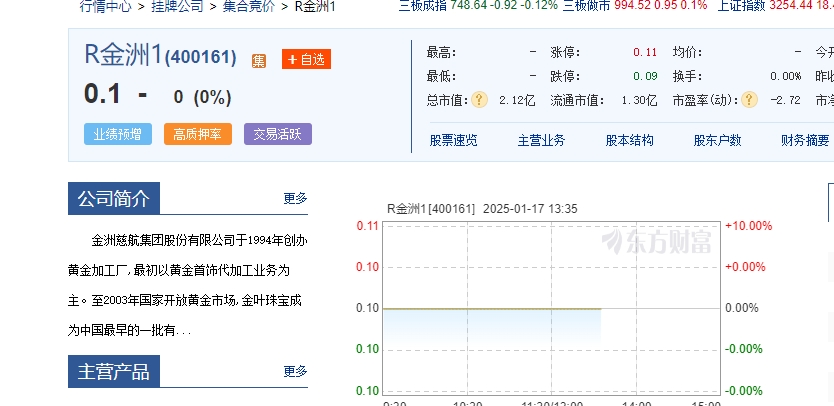
Task: Click the orange 集 badge icon
Action: (x=259, y=61)
